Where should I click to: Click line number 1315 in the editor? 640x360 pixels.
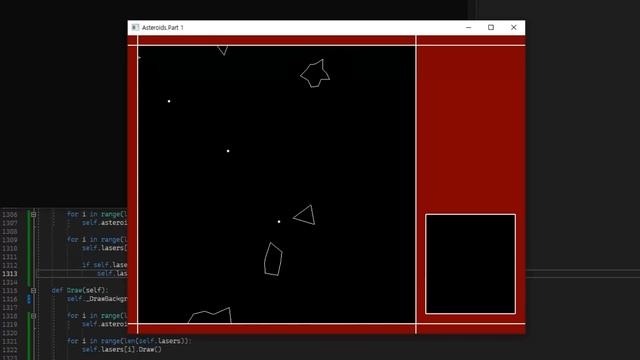pos(10,291)
